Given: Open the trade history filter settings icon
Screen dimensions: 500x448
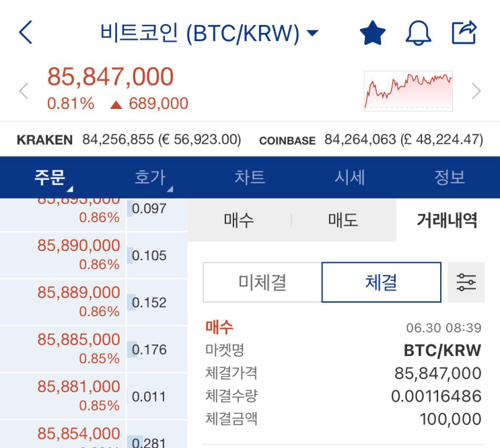Looking at the screenshot, I should (x=466, y=283).
